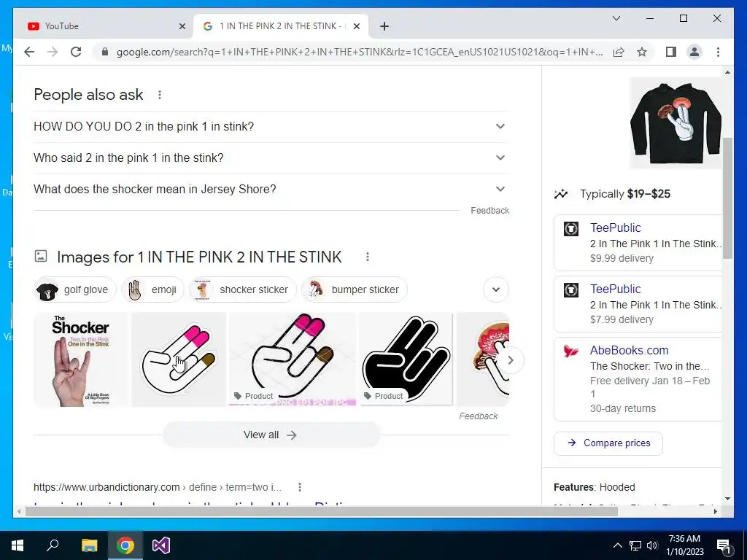Bookmark this tab with star icon

642,52
